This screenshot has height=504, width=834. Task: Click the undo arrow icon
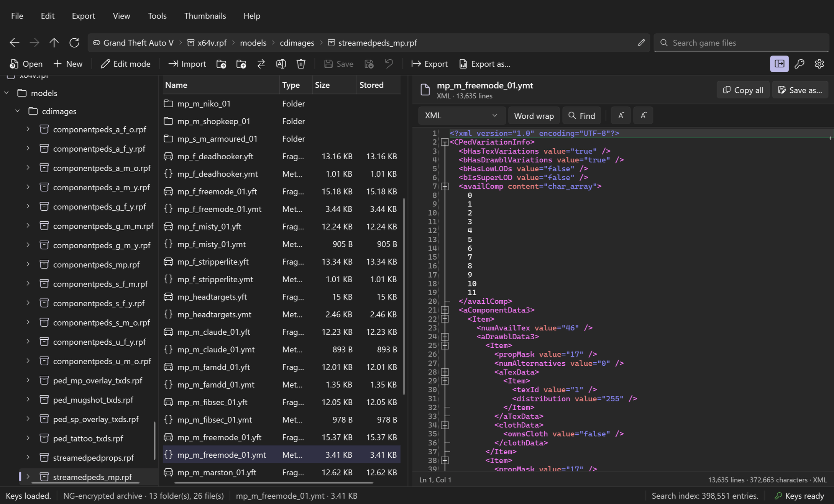(389, 64)
